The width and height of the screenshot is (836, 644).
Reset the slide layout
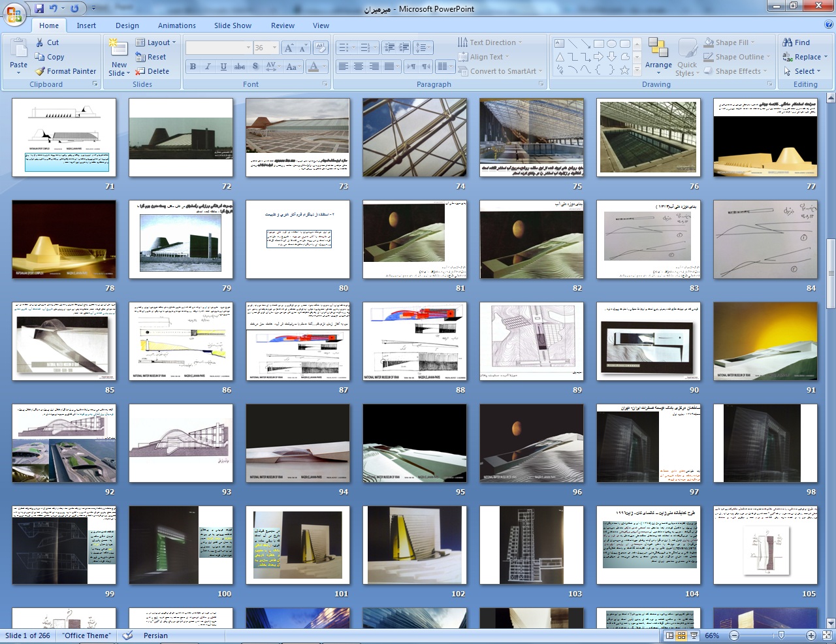[x=151, y=57]
